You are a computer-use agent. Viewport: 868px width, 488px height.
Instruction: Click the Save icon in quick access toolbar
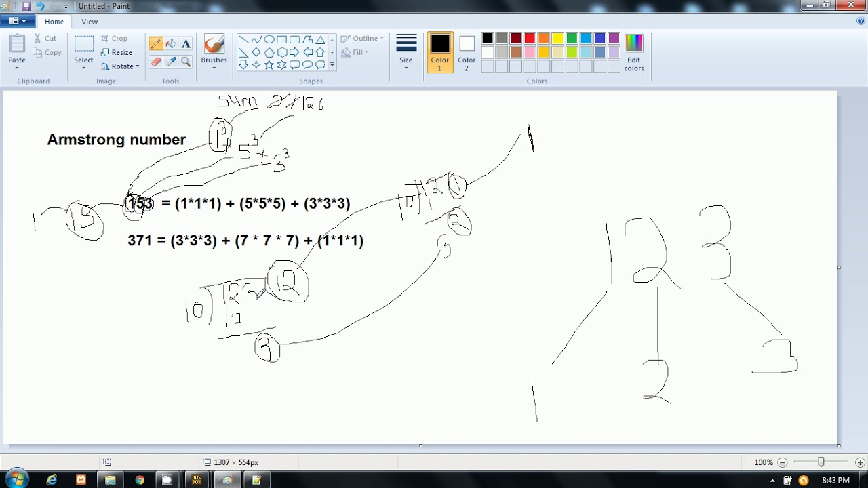coord(26,6)
